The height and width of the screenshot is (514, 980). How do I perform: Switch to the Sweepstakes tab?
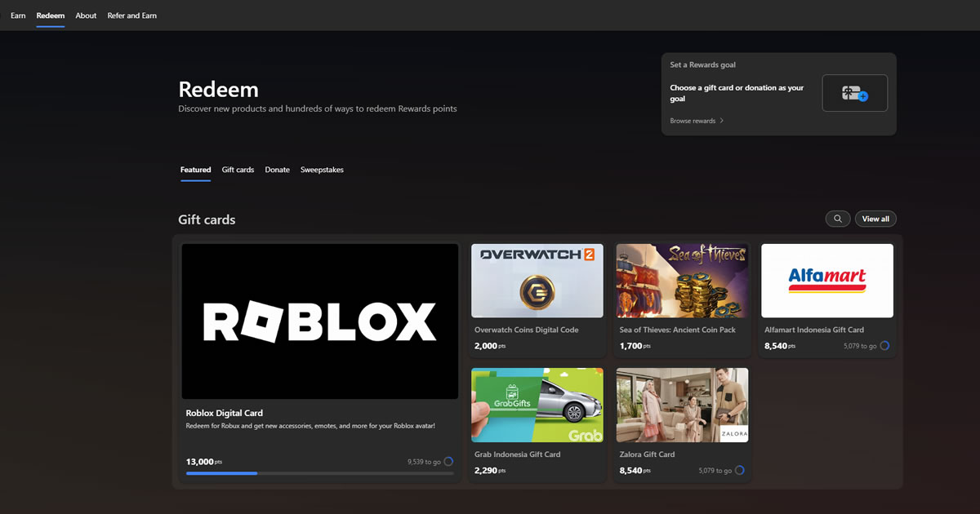(322, 170)
